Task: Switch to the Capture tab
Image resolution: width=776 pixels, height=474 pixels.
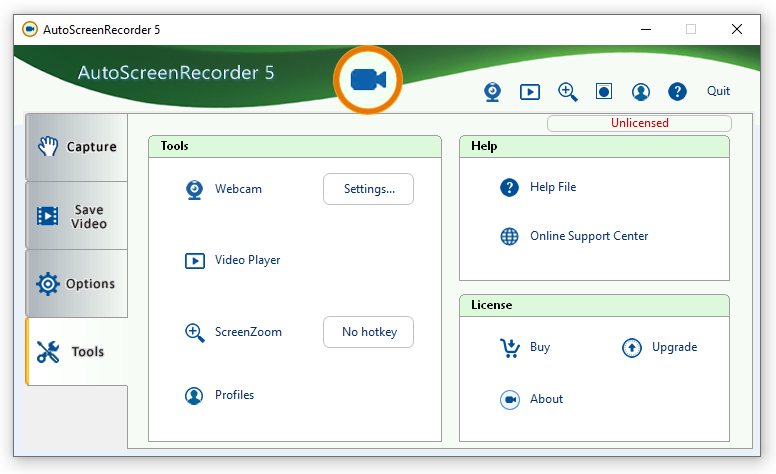Action: pyautogui.click(x=77, y=147)
